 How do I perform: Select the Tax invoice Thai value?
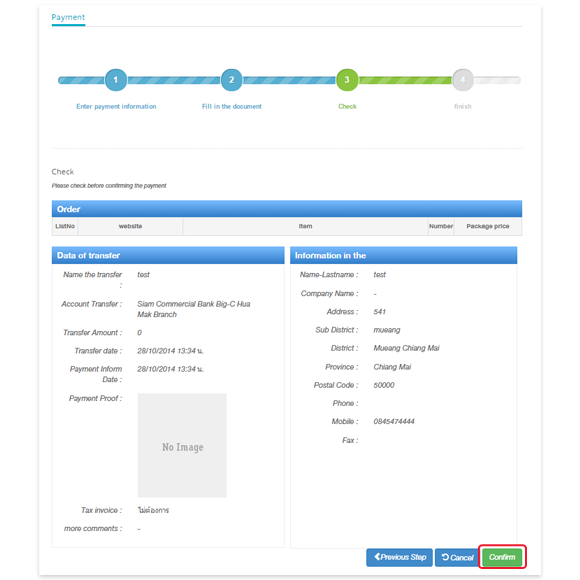[153, 510]
